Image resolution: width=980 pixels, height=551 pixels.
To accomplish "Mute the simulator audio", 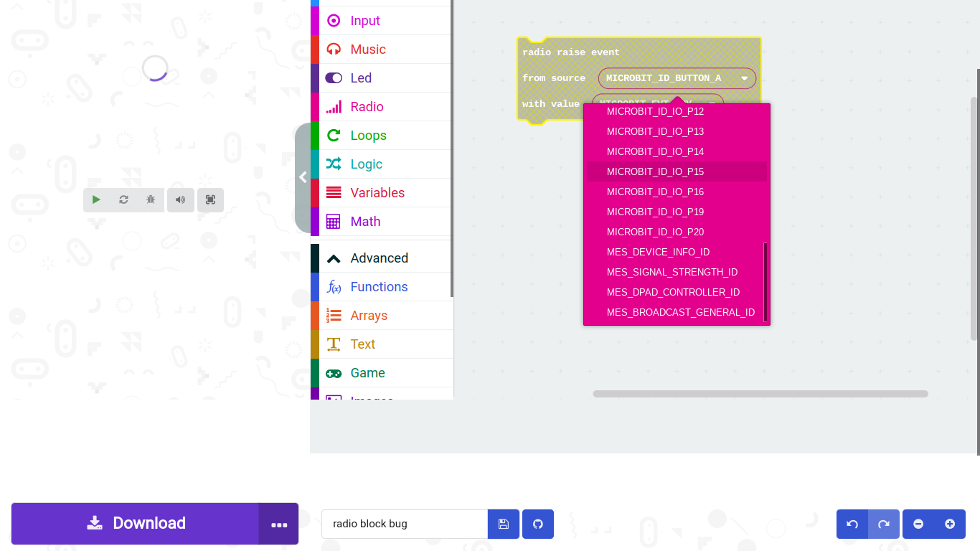I will [181, 200].
